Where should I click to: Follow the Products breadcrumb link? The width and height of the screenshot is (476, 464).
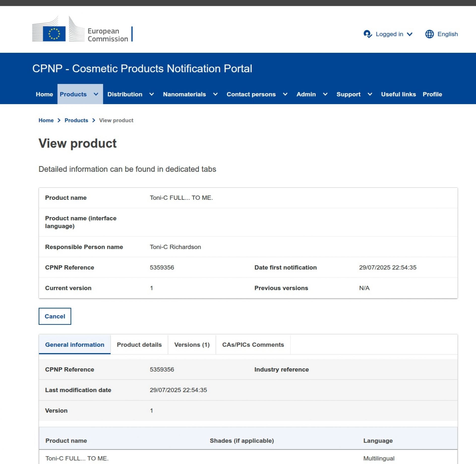click(x=76, y=120)
